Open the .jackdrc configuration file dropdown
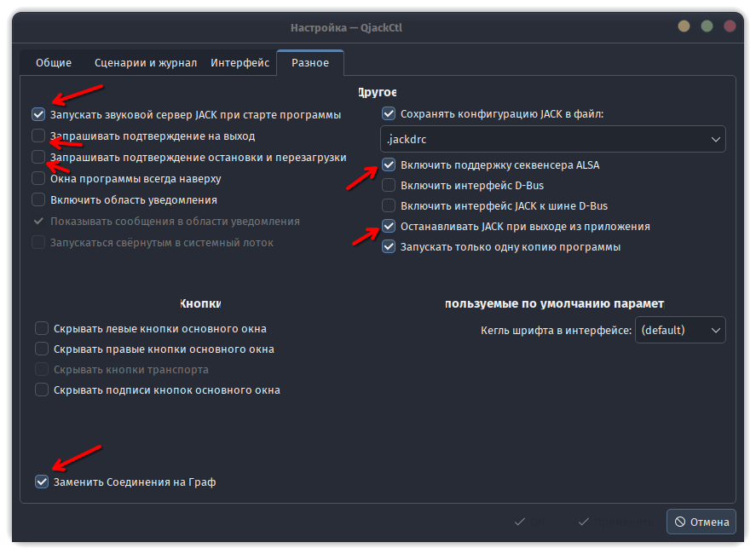Viewport: 756px width, 554px height. pyautogui.click(x=718, y=138)
